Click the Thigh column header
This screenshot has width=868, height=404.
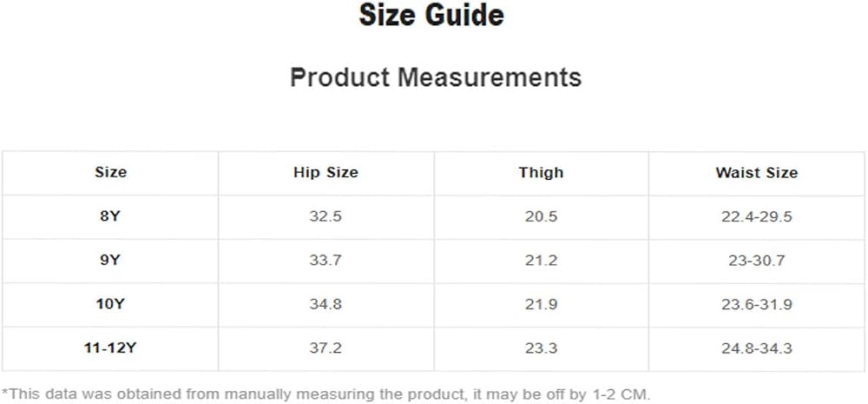(x=541, y=172)
